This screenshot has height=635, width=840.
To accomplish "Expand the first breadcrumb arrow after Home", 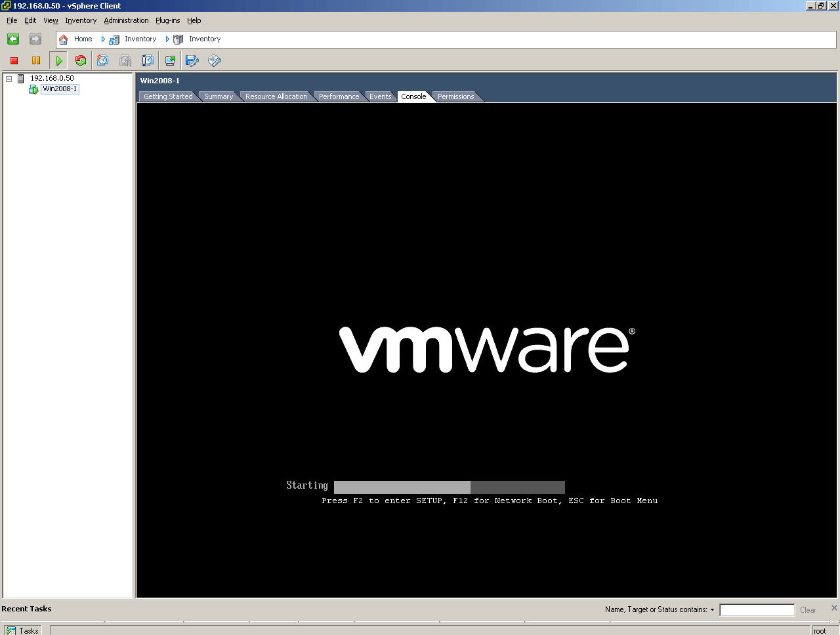I will [103, 39].
